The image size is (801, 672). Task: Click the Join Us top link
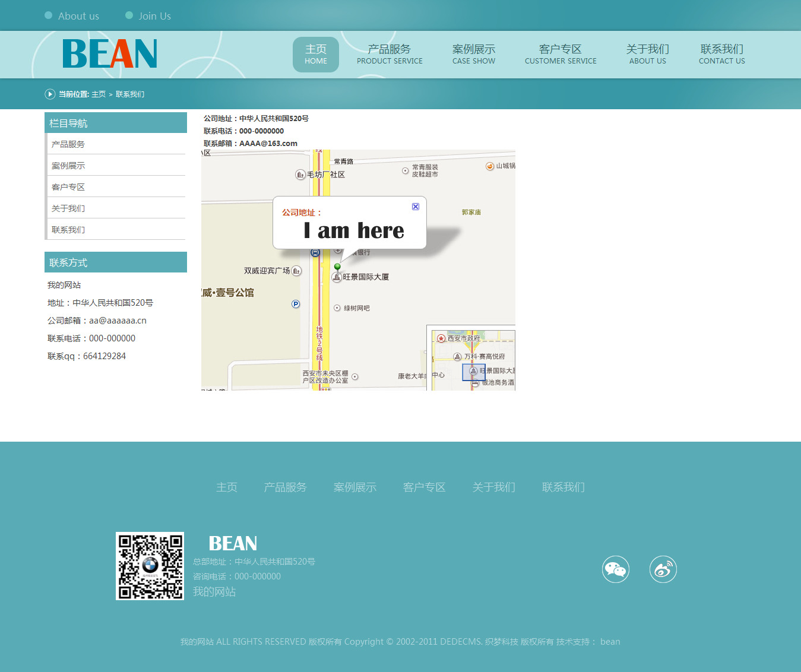tap(154, 16)
